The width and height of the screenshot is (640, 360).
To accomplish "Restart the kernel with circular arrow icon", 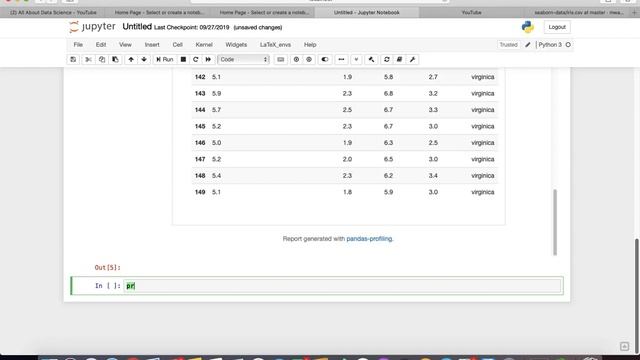I will [x=196, y=60].
